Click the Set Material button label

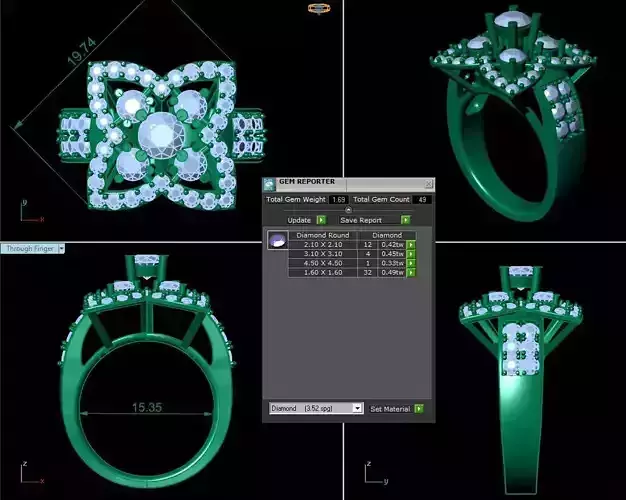pos(390,409)
